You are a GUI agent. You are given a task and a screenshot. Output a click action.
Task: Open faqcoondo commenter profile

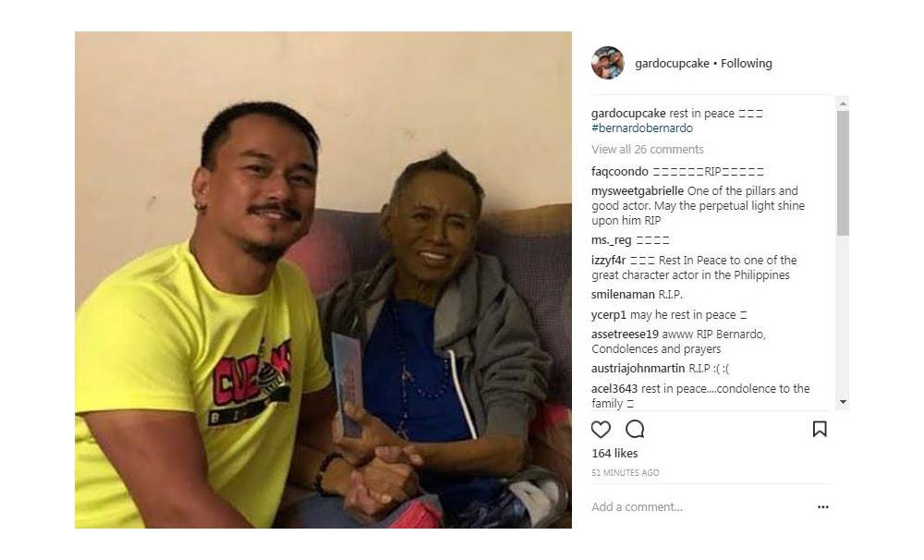click(619, 172)
